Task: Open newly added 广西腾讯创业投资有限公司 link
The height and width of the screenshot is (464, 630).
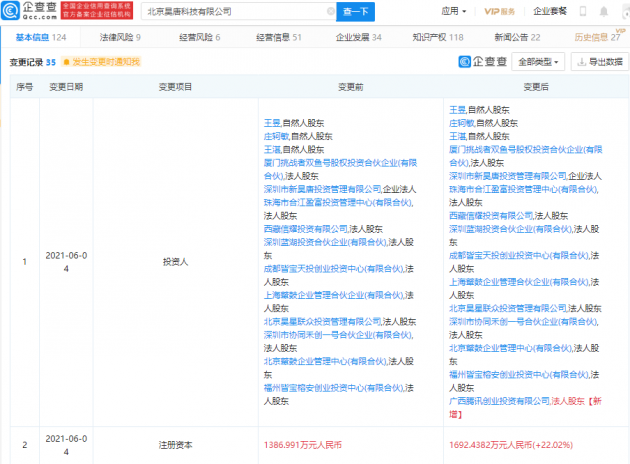Action: coord(499,401)
